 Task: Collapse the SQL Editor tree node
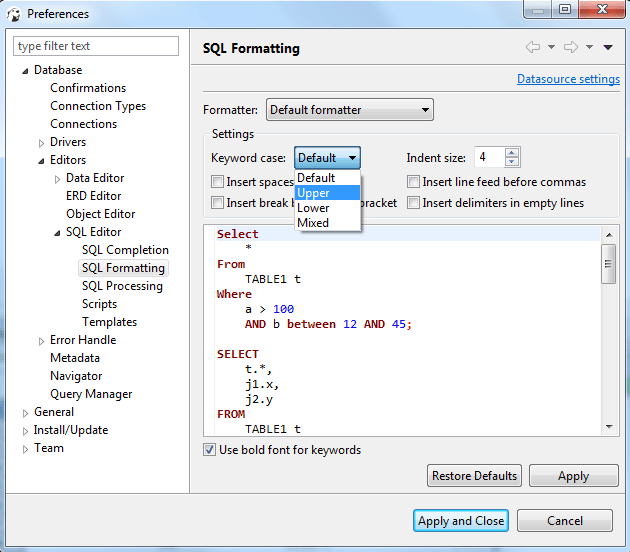(58, 232)
